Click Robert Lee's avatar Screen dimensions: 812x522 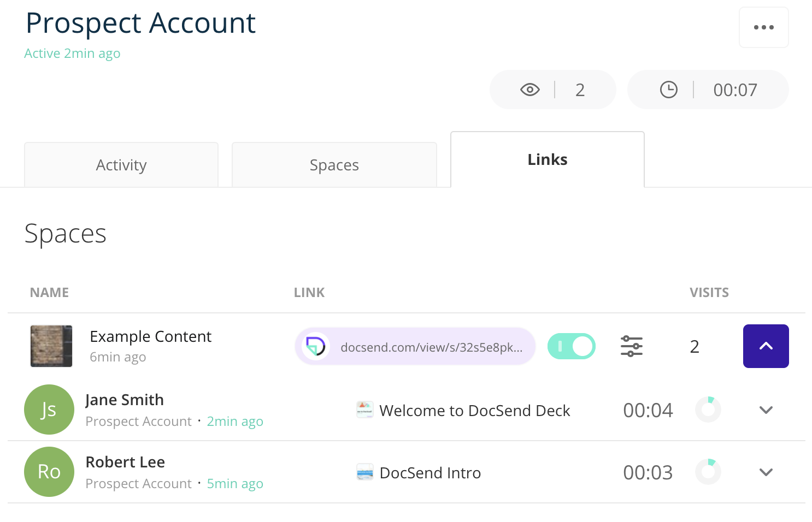coord(49,472)
